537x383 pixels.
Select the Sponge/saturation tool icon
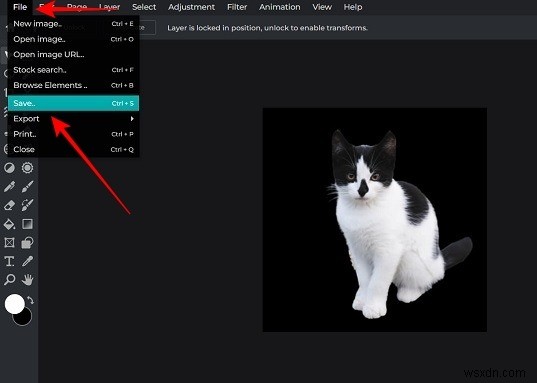tap(27, 168)
